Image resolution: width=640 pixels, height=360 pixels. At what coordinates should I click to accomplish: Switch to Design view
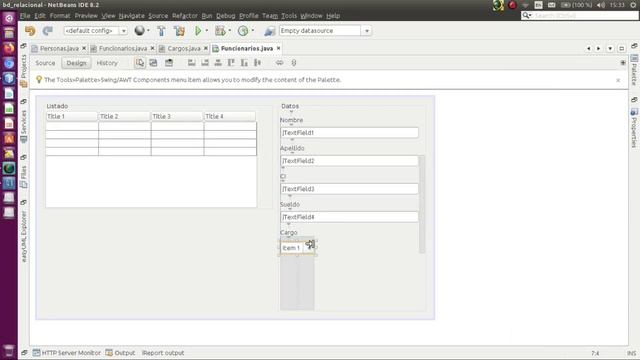[x=76, y=63]
